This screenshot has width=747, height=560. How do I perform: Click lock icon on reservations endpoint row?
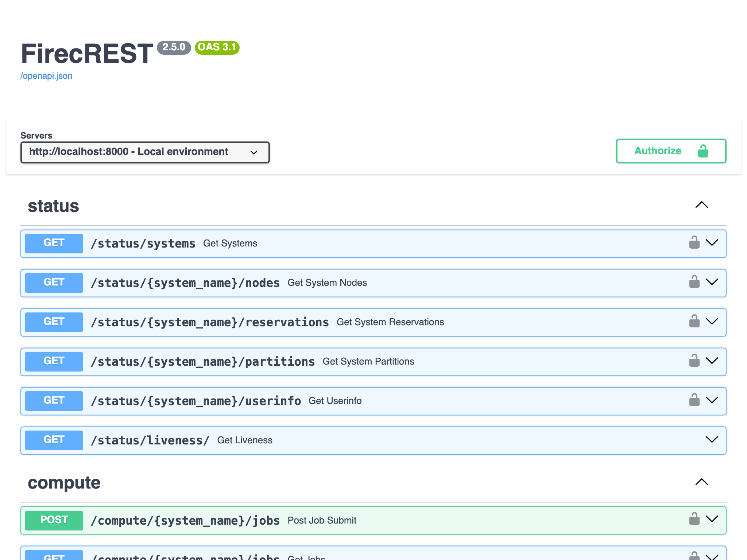(694, 321)
